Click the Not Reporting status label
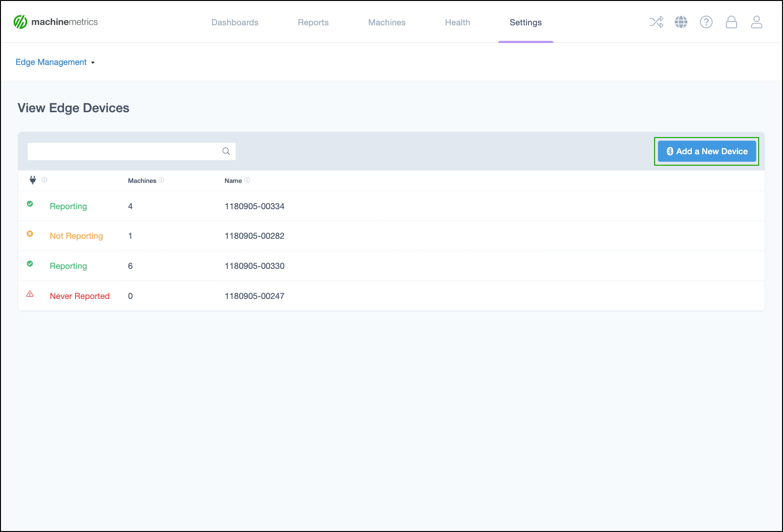Screen dimensions: 783x532 tap(76, 236)
